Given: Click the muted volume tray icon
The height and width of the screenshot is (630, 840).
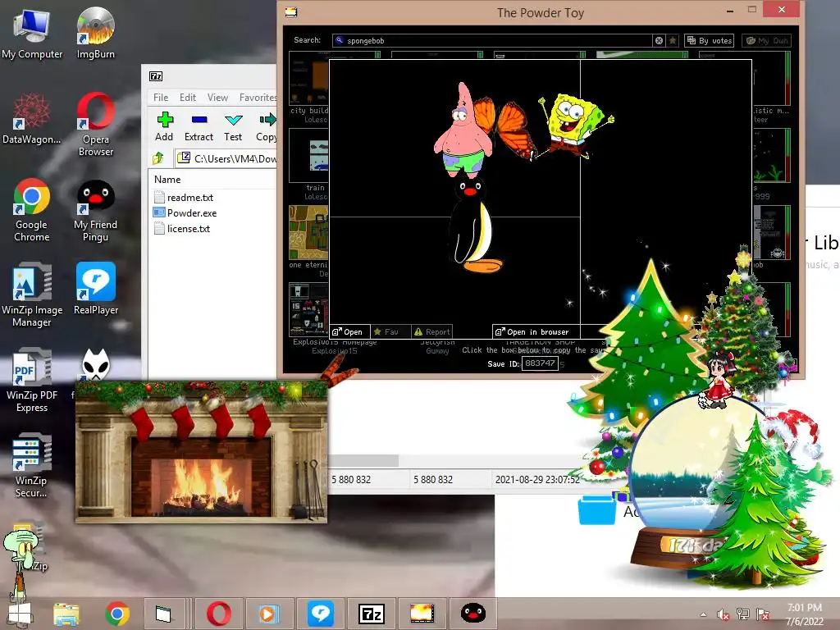Looking at the screenshot, I should pyautogui.click(x=723, y=614).
